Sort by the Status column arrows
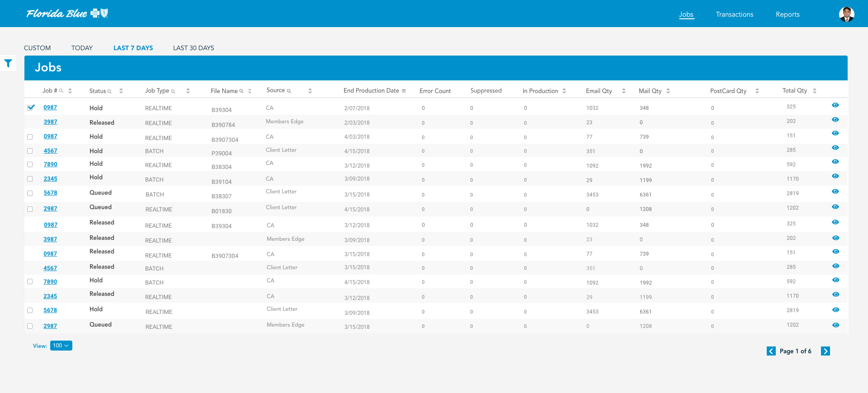868x393 pixels. tap(121, 91)
